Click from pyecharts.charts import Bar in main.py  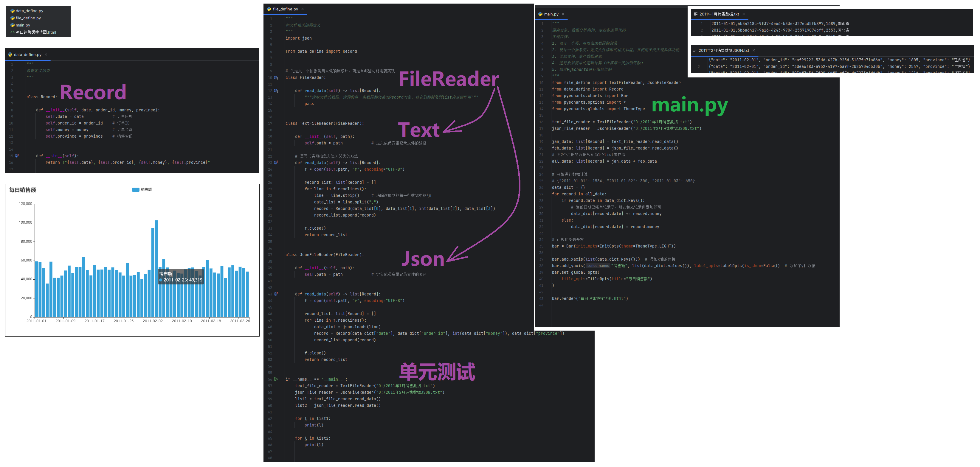(590, 96)
